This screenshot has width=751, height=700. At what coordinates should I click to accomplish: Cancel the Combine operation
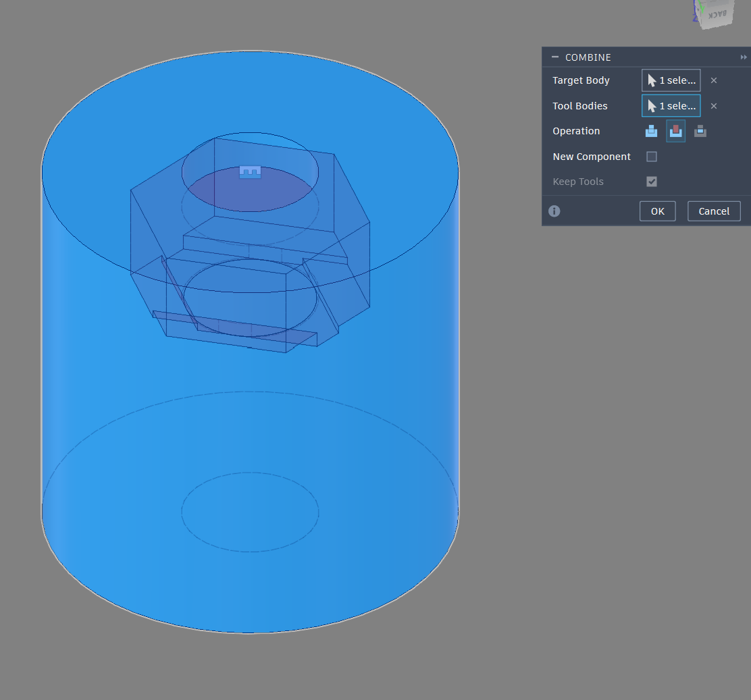(x=714, y=211)
